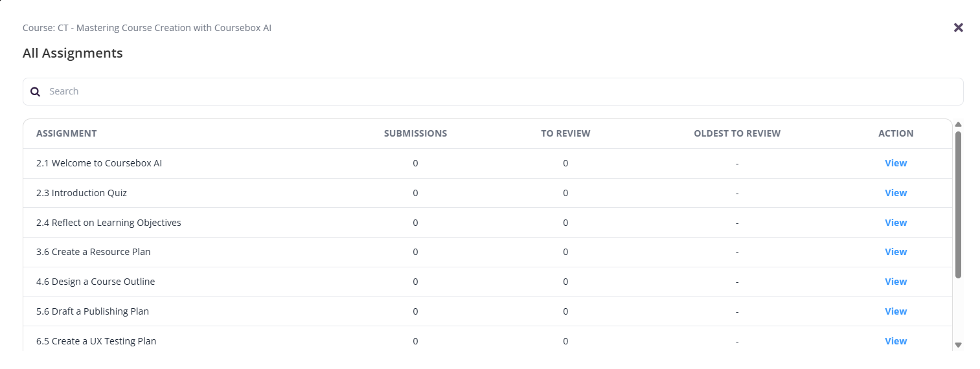Click the 5.6 Draft a Publishing Plan name

pyautogui.click(x=93, y=311)
